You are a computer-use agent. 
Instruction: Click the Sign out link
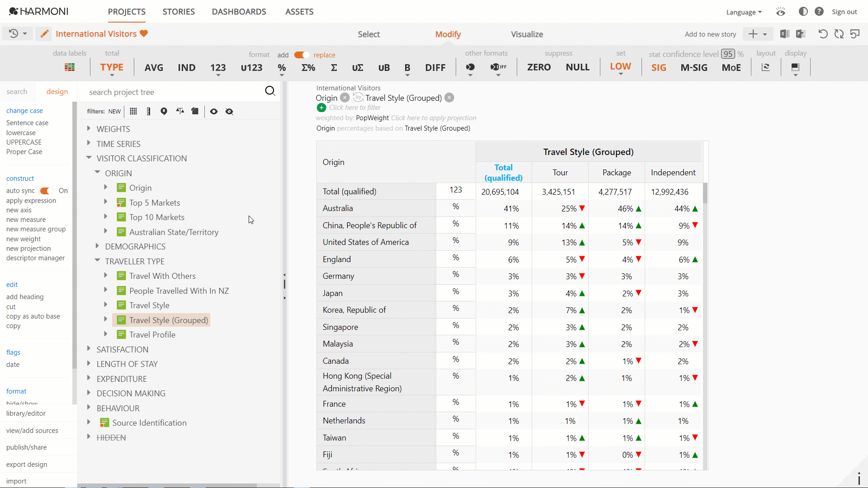click(x=844, y=12)
